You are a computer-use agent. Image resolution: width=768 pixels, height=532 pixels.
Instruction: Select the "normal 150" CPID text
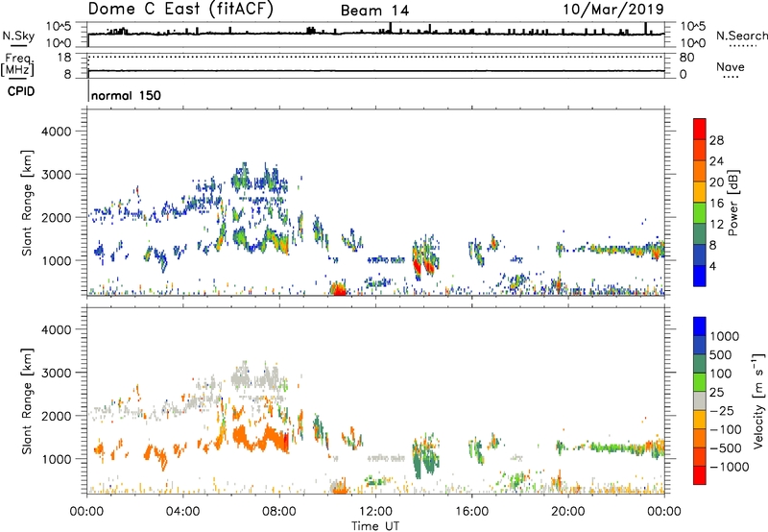(x=126, y=95)
